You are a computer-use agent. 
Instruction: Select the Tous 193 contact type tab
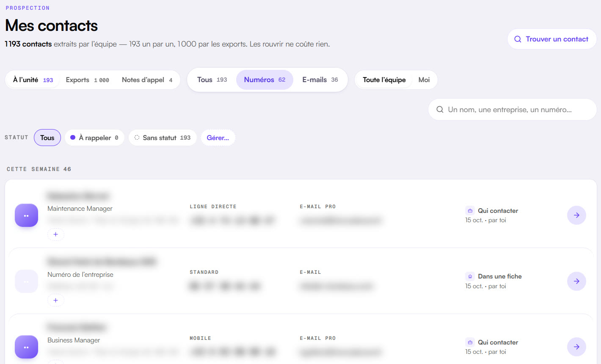(212, 80)
